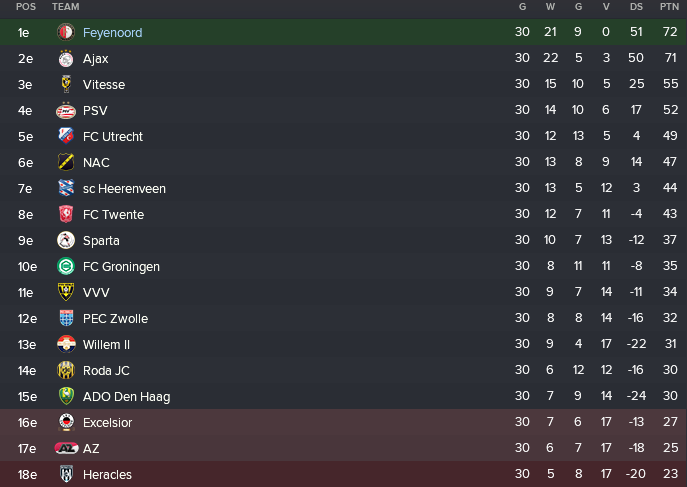Sort table by PTN column header

tap(669, 7)
